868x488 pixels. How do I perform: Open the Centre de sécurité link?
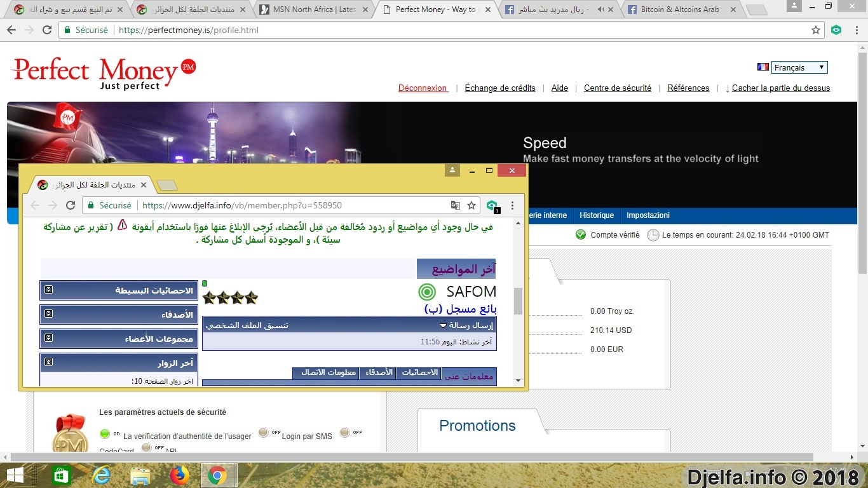click(618, 88)
